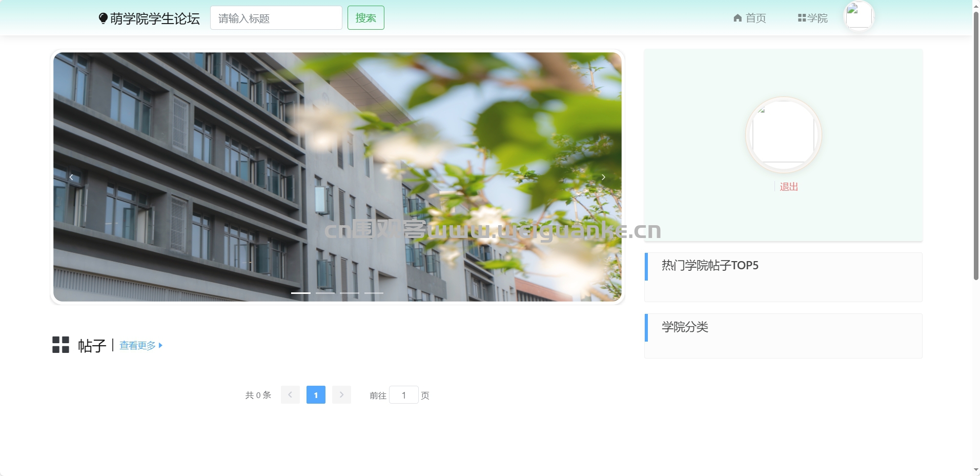Select the third carousel indicator bar

(x=350, y=293)
